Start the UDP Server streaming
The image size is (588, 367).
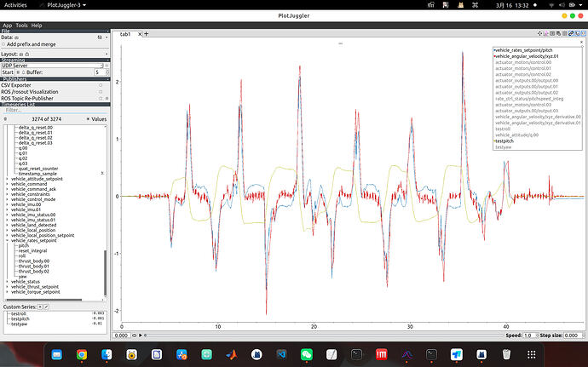8,72
